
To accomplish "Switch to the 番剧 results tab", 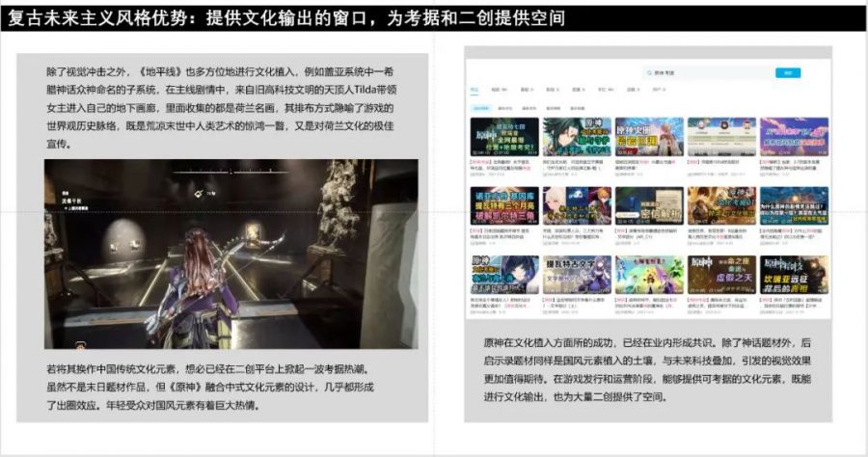I will (x=527, y=90).
